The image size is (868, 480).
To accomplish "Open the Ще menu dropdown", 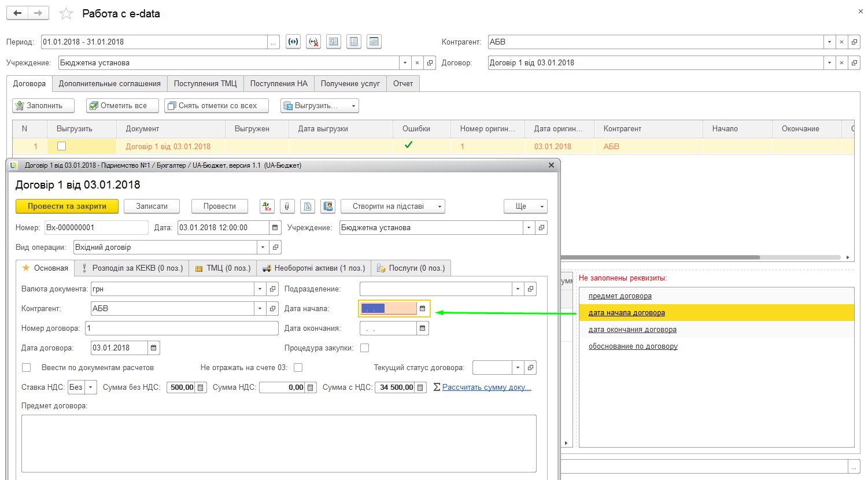I will [x=526, y=206].
